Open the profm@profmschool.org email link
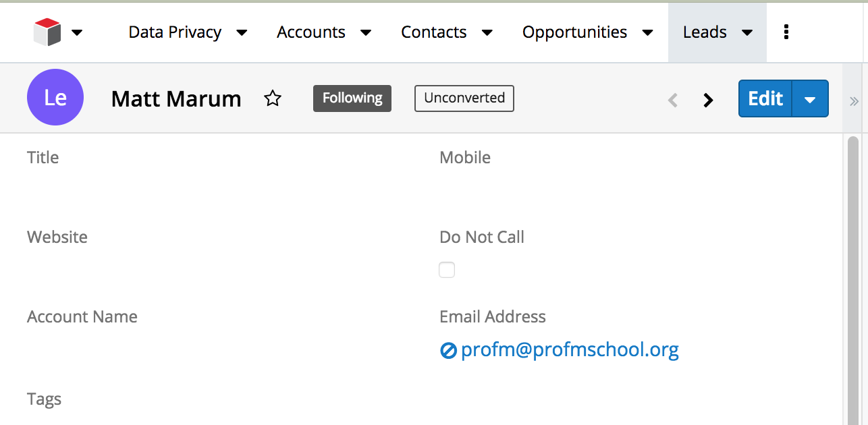 (570, 350)
